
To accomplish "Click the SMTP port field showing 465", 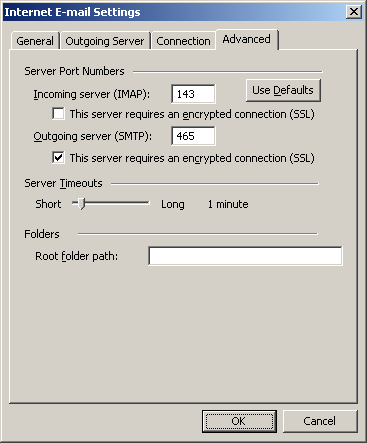I will [193, 136].
